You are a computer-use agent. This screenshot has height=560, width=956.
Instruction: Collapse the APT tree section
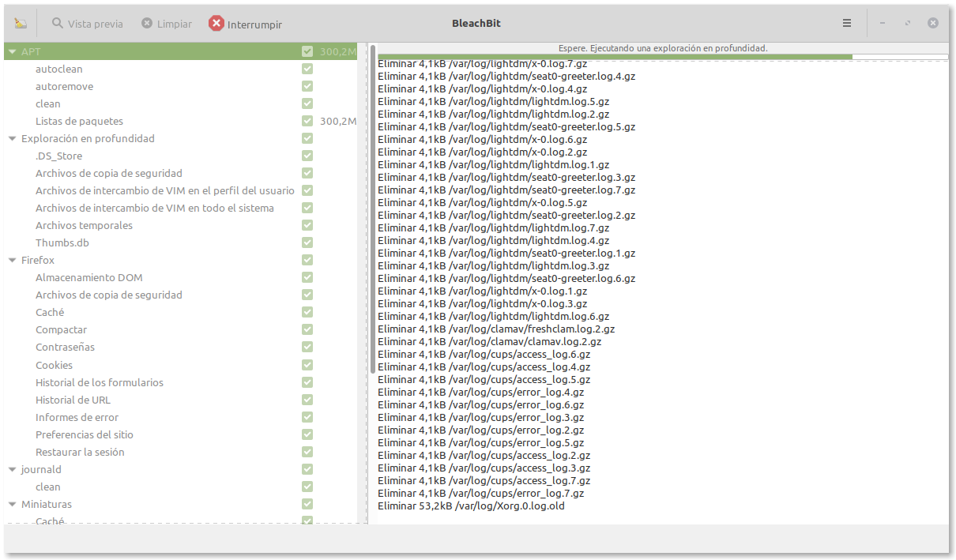(x=11, y=51)
